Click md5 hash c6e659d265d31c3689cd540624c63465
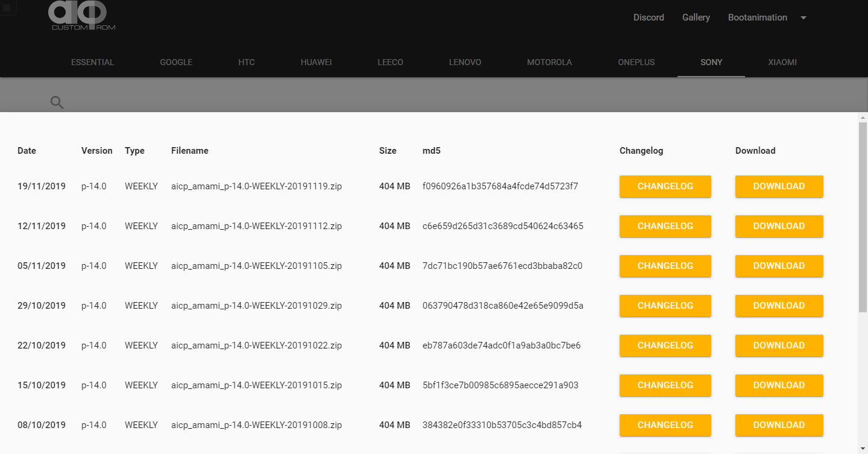 (x=503, y=226)
